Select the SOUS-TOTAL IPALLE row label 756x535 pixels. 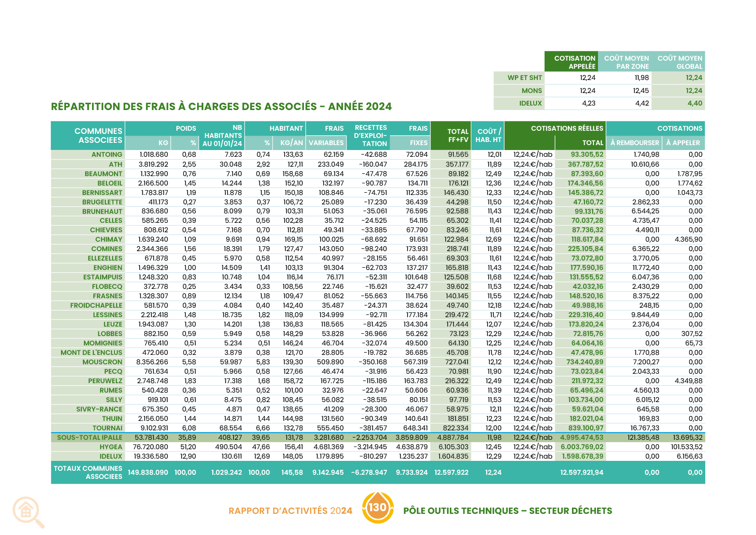(89, 438)
